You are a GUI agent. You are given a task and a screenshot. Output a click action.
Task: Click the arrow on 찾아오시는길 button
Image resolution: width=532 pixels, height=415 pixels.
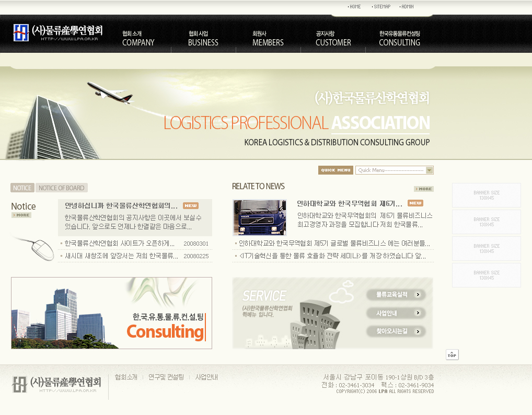418,331
